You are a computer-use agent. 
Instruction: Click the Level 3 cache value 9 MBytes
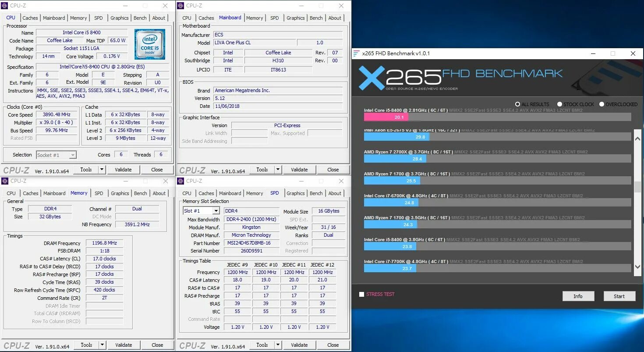[x=125, y=138]
